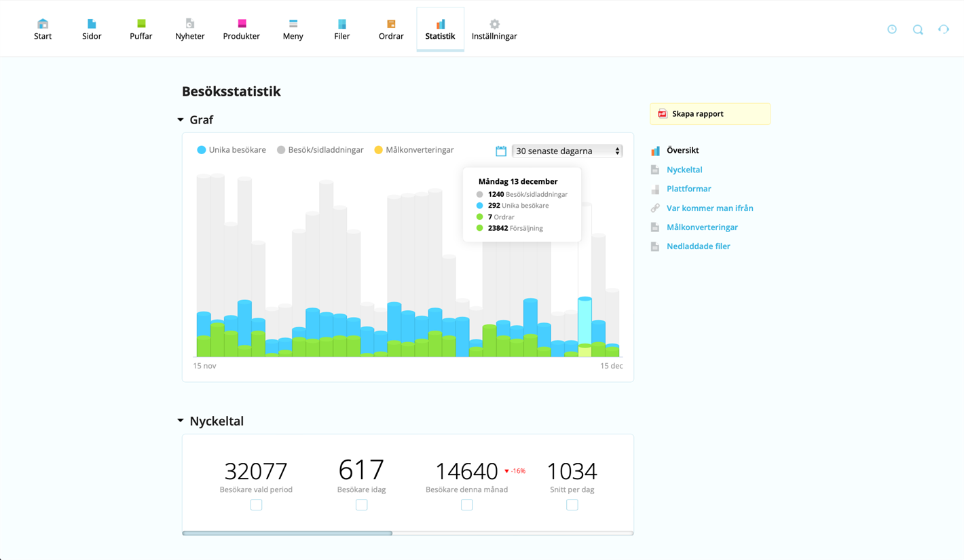
Task: Check box under Besökare vald period
Action: tap(256, 505)
